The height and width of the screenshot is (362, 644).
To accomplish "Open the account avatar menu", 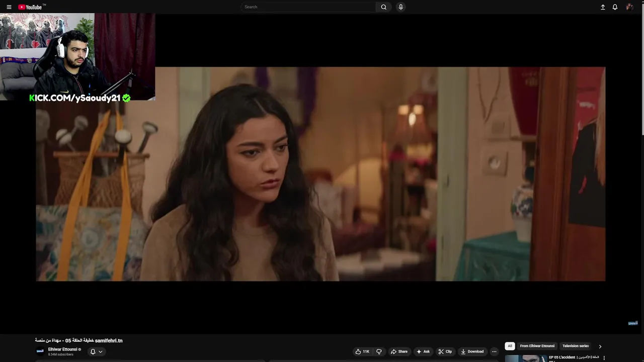I will point(629,7).
